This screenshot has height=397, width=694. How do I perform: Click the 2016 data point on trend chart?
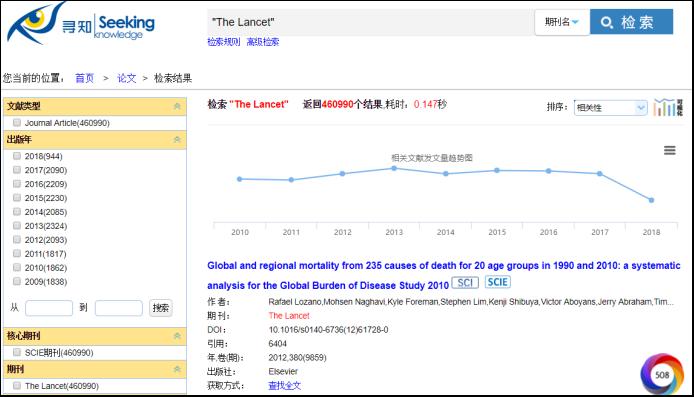click(548, 171)
